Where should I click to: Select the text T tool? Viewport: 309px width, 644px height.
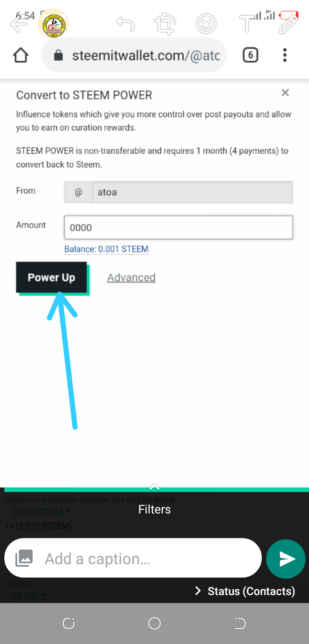click(247, 24)
